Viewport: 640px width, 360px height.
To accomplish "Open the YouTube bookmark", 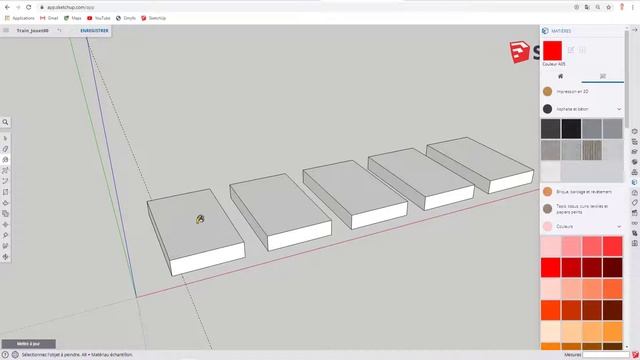I will tap(99, 18).
